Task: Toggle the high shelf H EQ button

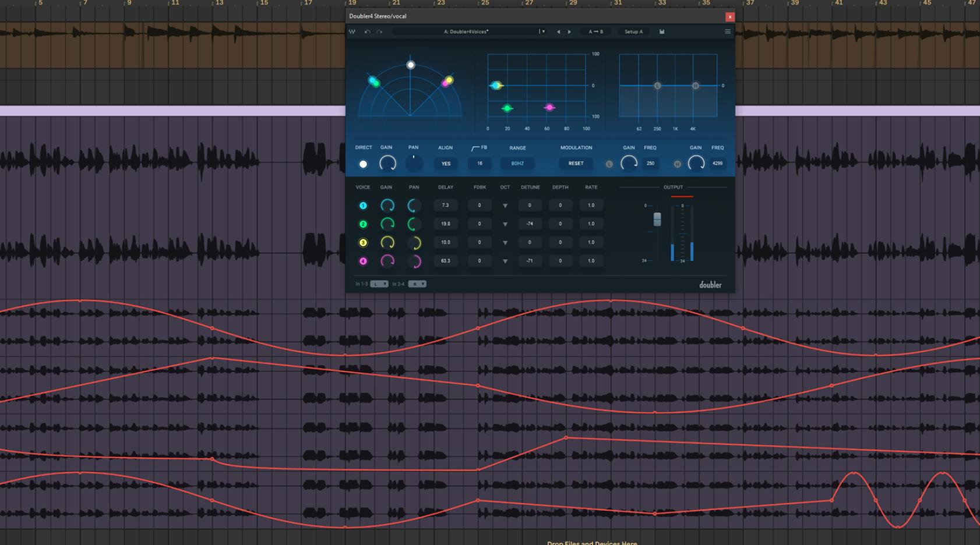Action: [x=677, y=164]
